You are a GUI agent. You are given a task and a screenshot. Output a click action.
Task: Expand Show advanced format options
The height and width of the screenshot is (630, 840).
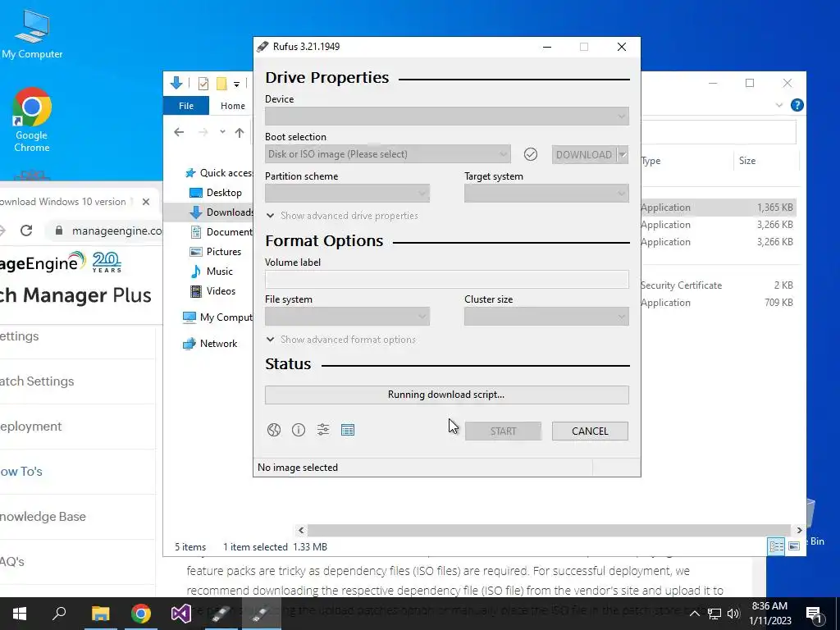tap(340, 340)
